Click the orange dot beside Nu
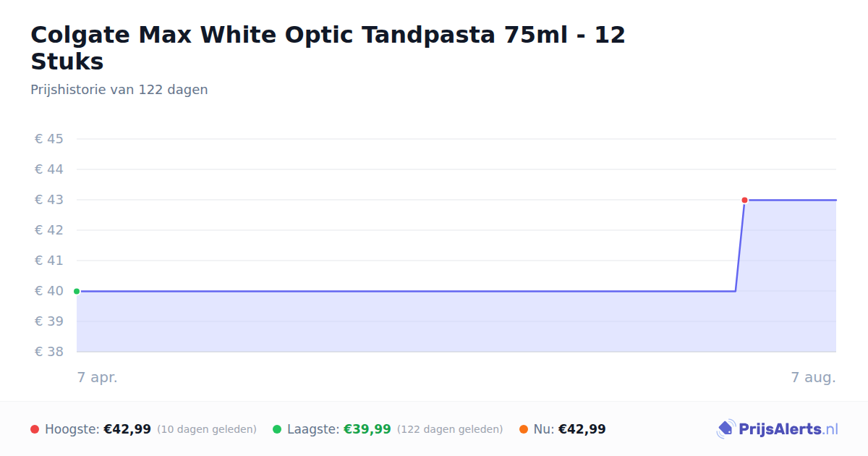This screenshot has height=456, width=868. [x=524, y=429]
